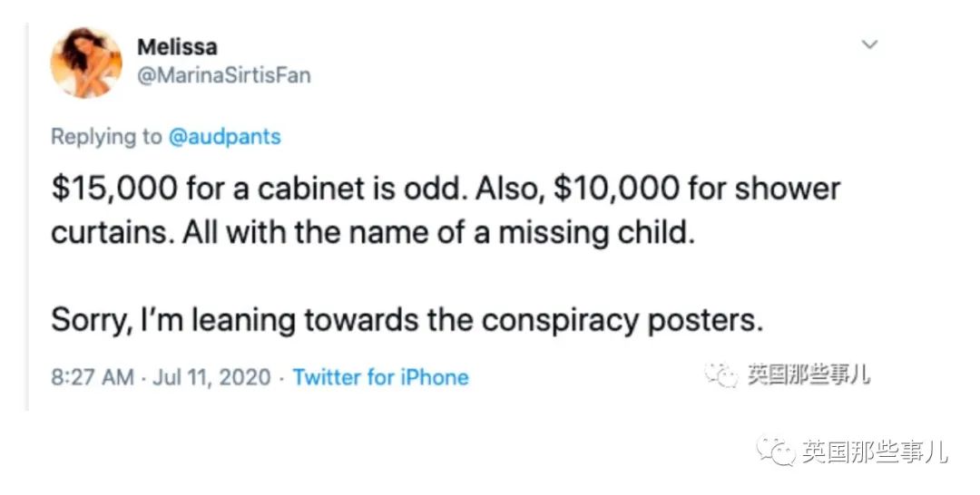The width and height of the screenshot is (980, 495).
Task: Click WeChat icon beside the tweet timestamp row
Action: (x=722, y=375)
